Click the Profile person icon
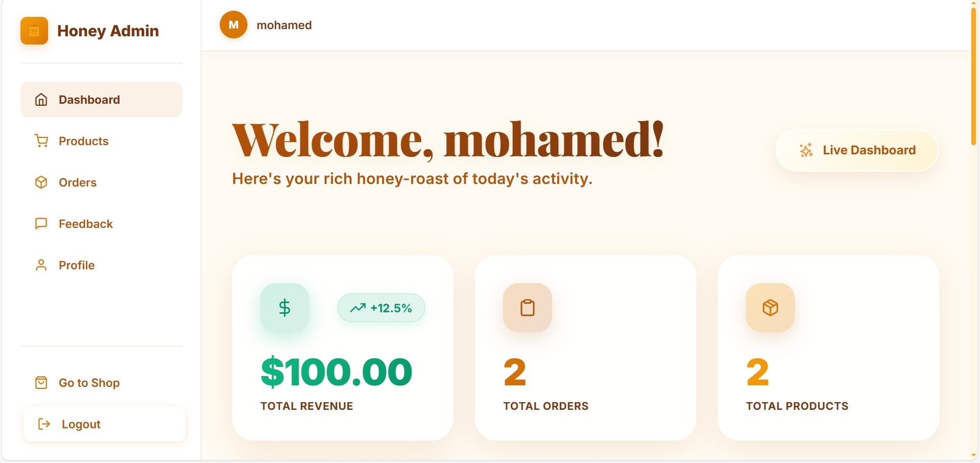The height and width of the screenshot is (463, 980). [x=41, y=265]
